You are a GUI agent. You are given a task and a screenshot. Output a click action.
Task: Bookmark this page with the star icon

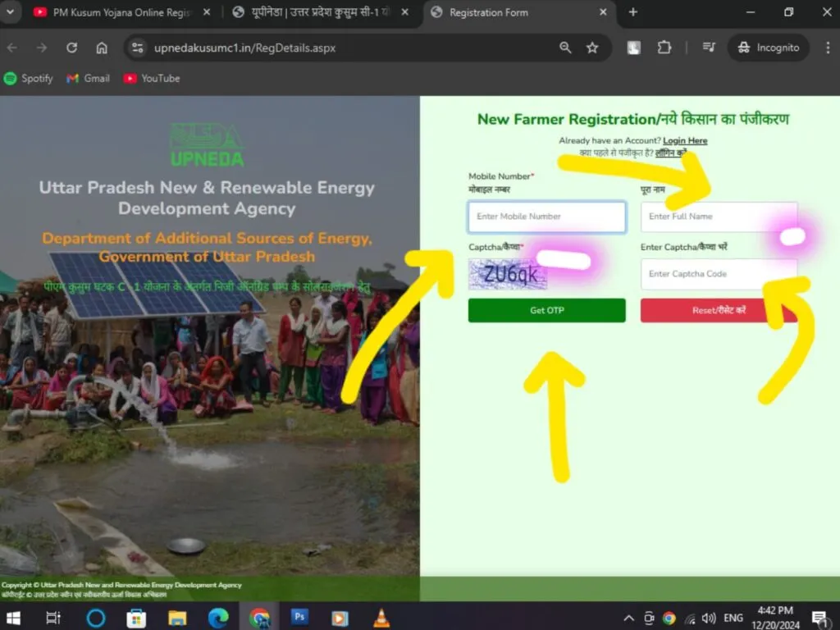593,48
